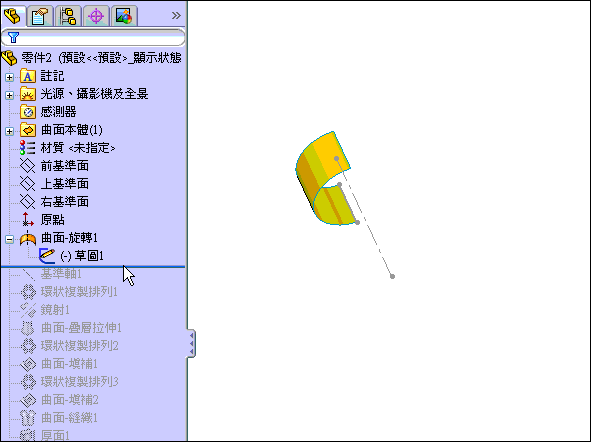This screenshot has width=591, height=442.
Task: Select the 原點 label text
Action: click(52, 220)
